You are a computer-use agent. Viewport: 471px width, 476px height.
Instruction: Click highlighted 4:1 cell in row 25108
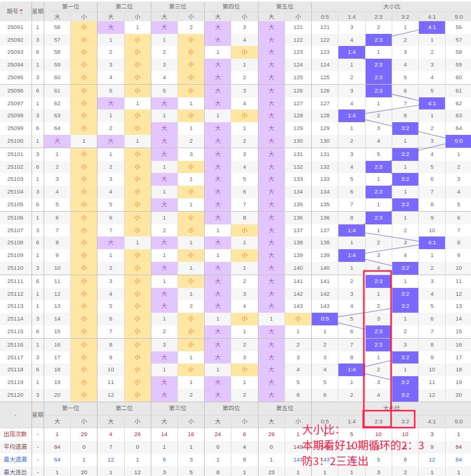432,243
